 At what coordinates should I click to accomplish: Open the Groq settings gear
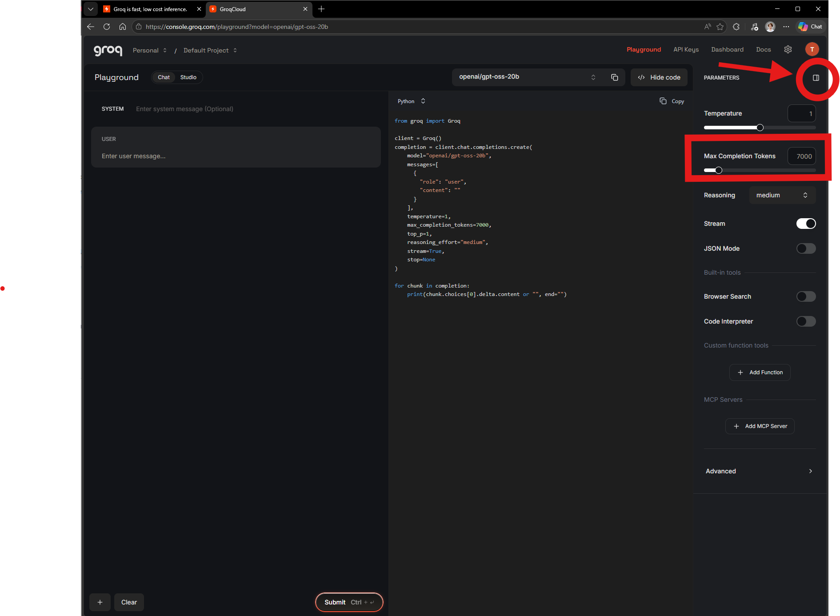pyautogui.click(x=788, y=49)
